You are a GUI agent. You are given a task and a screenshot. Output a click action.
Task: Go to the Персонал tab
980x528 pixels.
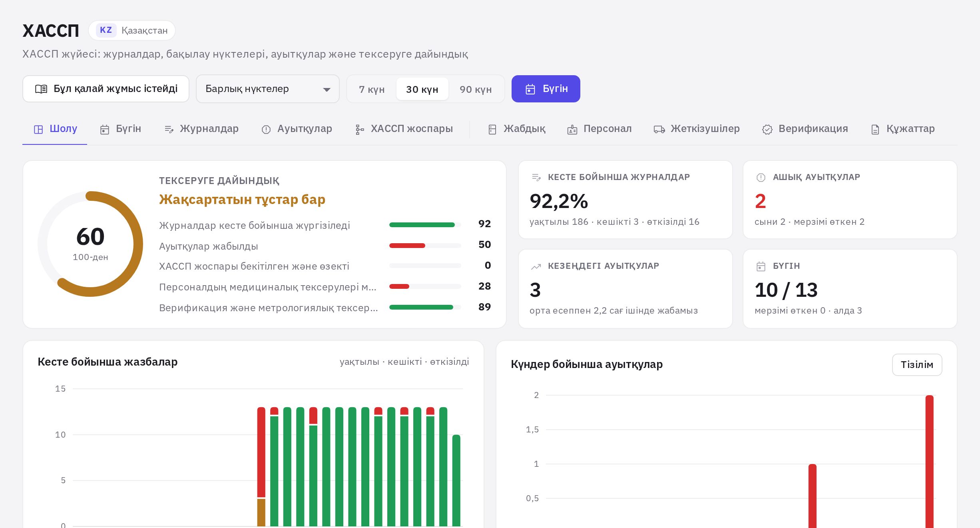click(600, 129)
